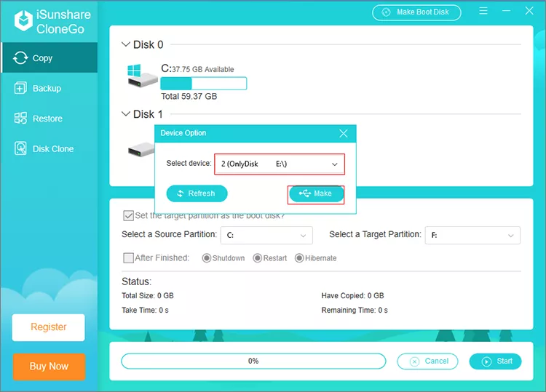This screenshot has width=546, height=392.
Task: Click the Make button with USB icon
Action: tap(316, 193)
